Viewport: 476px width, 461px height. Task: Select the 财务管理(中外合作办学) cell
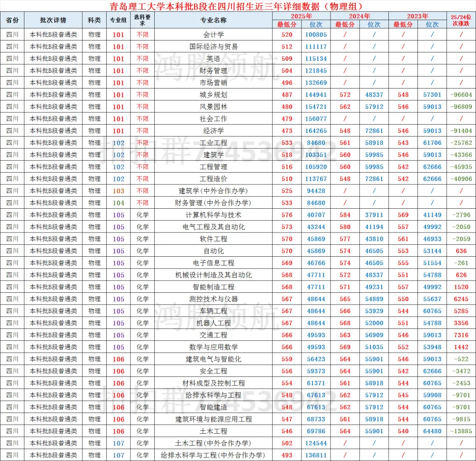213,203
